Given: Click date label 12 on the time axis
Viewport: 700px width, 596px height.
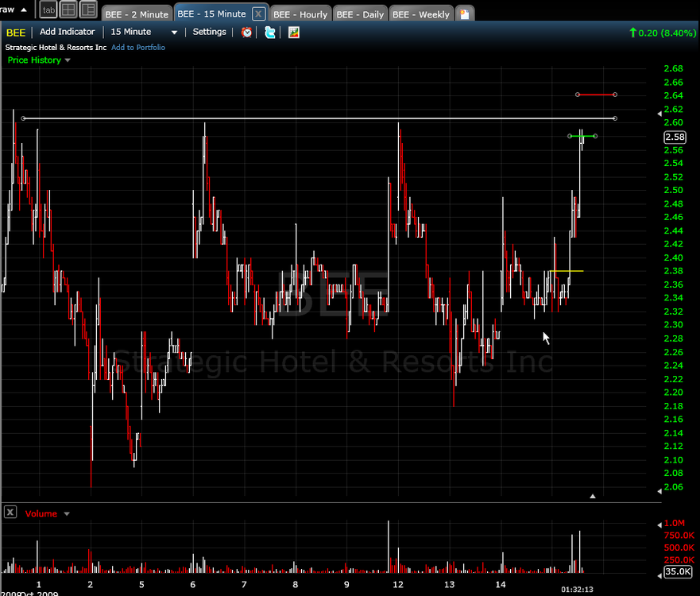Looking at the screenshot, I should (x=398, y=584).
